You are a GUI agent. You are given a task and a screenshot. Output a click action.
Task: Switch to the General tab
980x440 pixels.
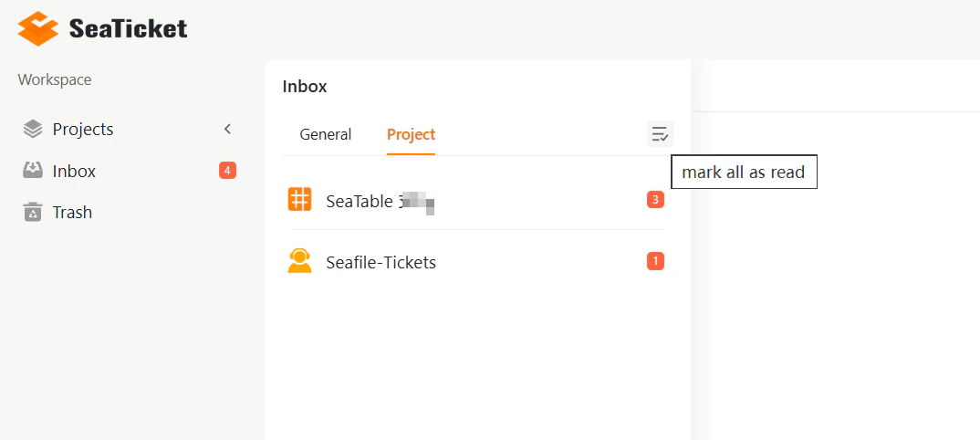(326, 134)
